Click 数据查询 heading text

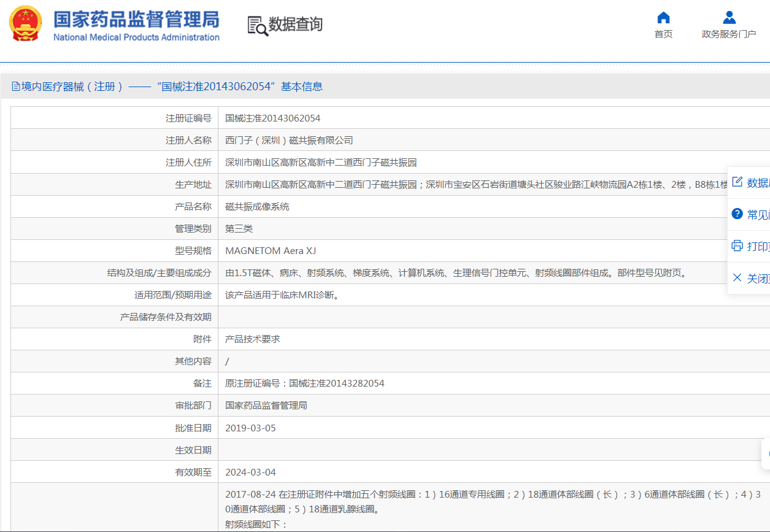point(295,25)
